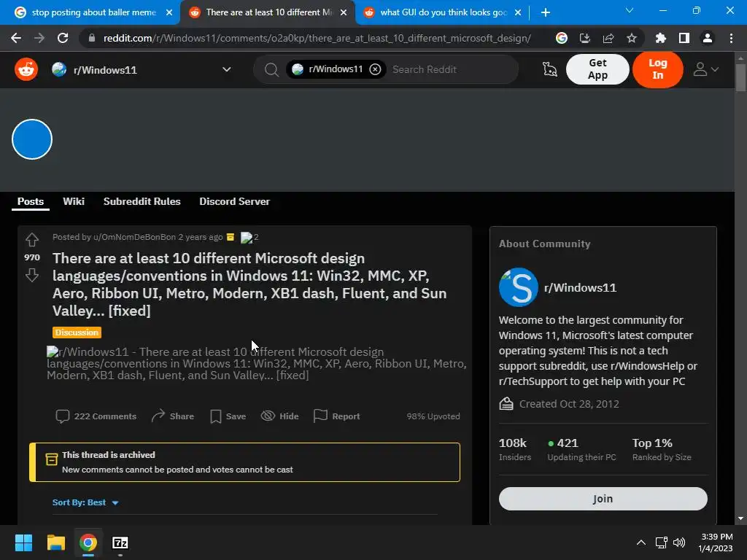Image resolution: width=747 pixels, height=560 pixels.
Task: Open the Subreddit Rules tab
Action: tap(142, 201)
